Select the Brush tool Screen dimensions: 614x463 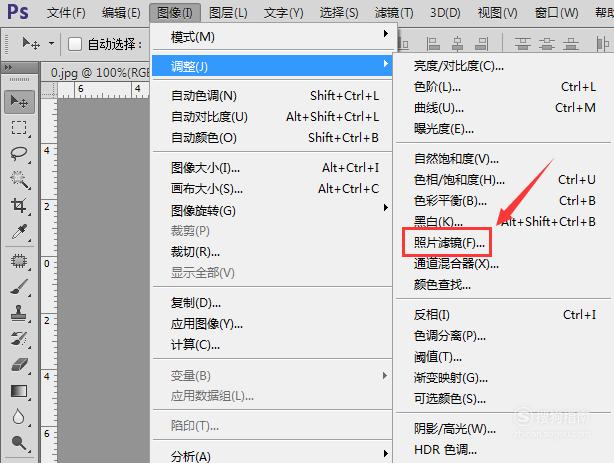(19, 287)
